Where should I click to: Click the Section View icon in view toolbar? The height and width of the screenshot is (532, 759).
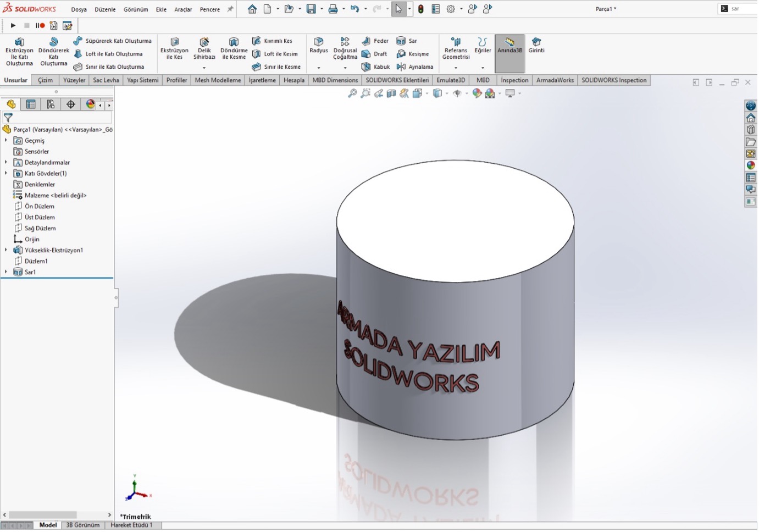[x=391, y=93]
